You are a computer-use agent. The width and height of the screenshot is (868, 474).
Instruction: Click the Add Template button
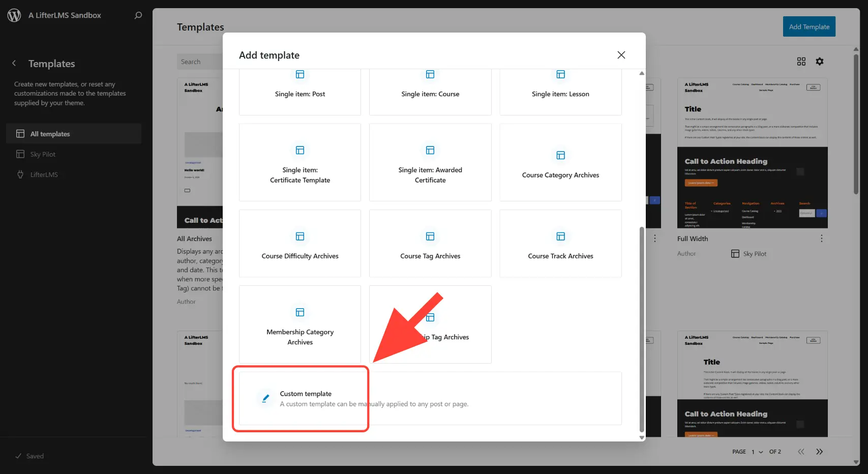pyautogui.click(x=809, y=26)
